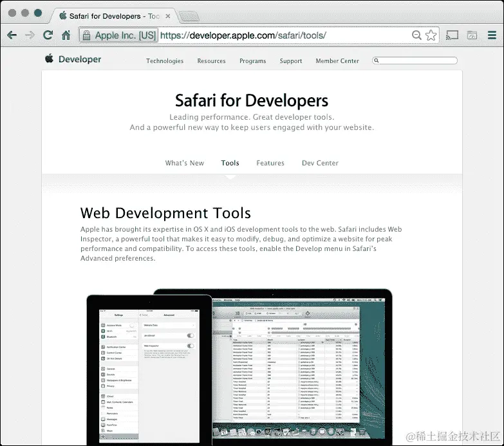Select the Tools section tab

[x=230, y=163]
